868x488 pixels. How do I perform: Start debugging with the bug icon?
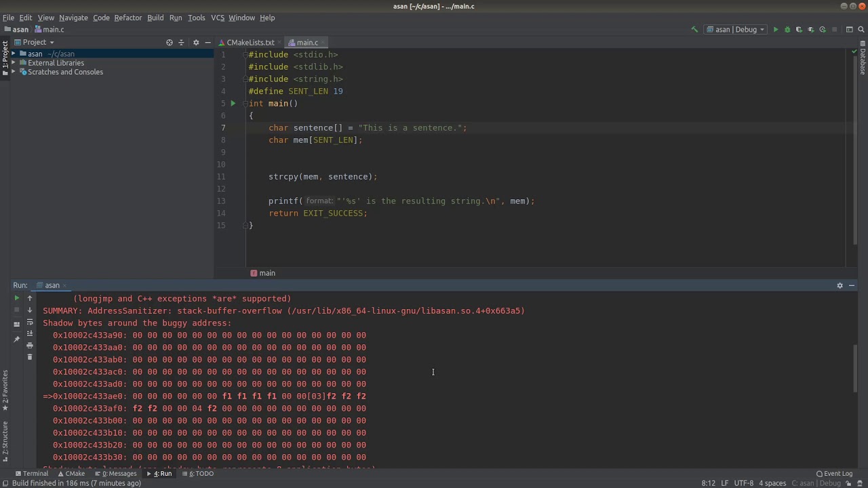(x=787, y=30)
